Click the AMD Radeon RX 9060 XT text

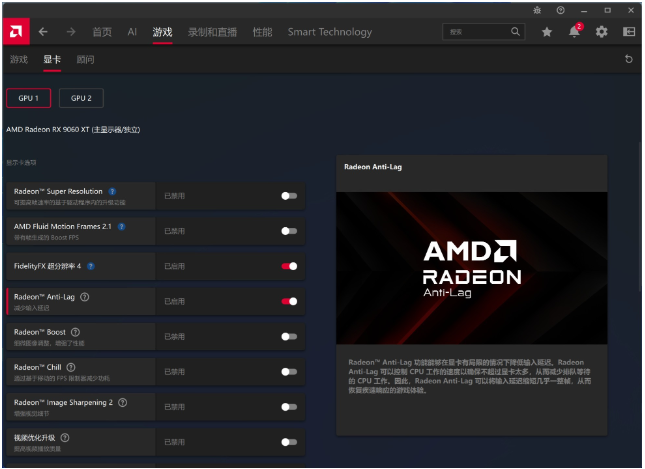click(x=48, y=129)
